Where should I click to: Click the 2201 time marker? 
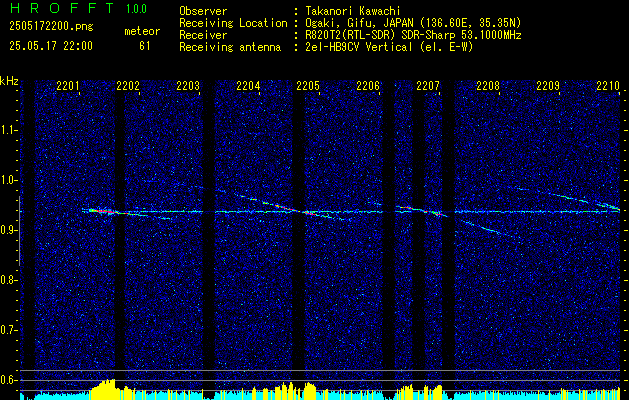[x=67, y=86]
